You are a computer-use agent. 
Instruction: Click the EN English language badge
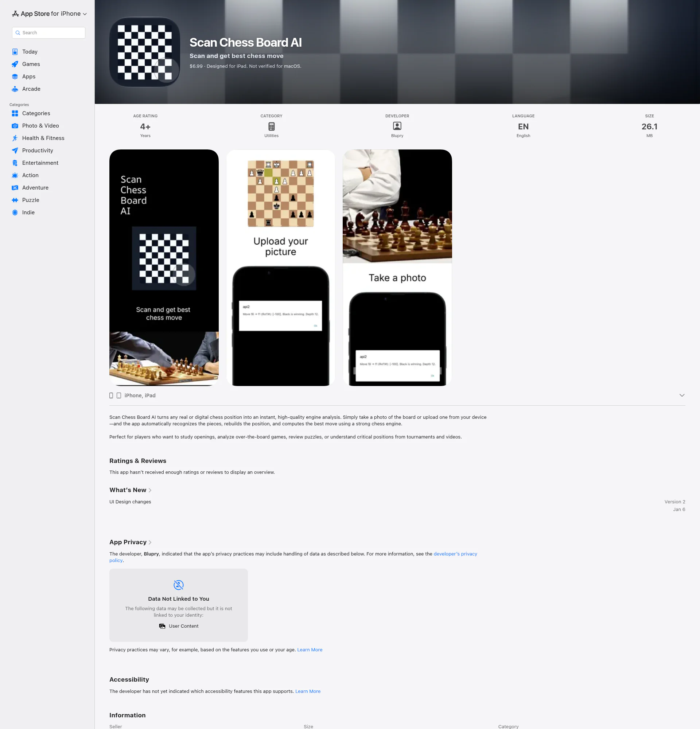(523, 126)
